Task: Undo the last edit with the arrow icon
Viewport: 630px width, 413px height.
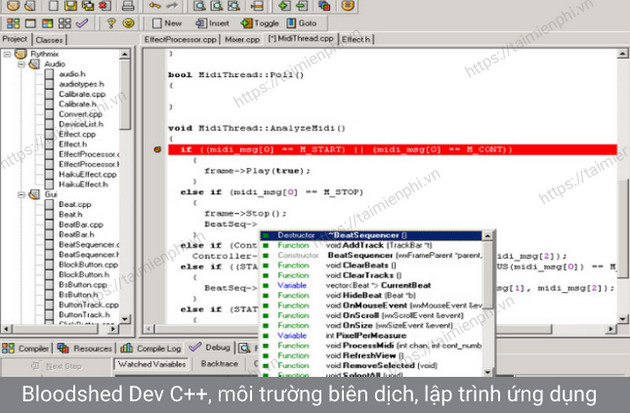Action: tap(155, 5)
